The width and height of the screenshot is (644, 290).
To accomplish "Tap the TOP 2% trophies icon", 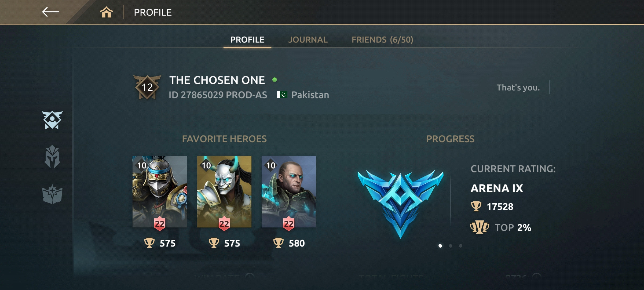I will coord(479,227).
